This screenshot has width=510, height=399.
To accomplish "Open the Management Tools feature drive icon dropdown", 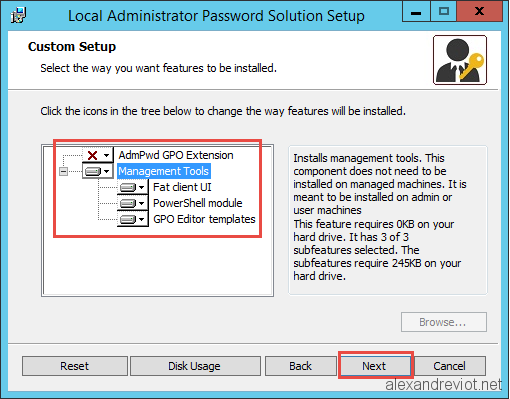I will (98, 171).
